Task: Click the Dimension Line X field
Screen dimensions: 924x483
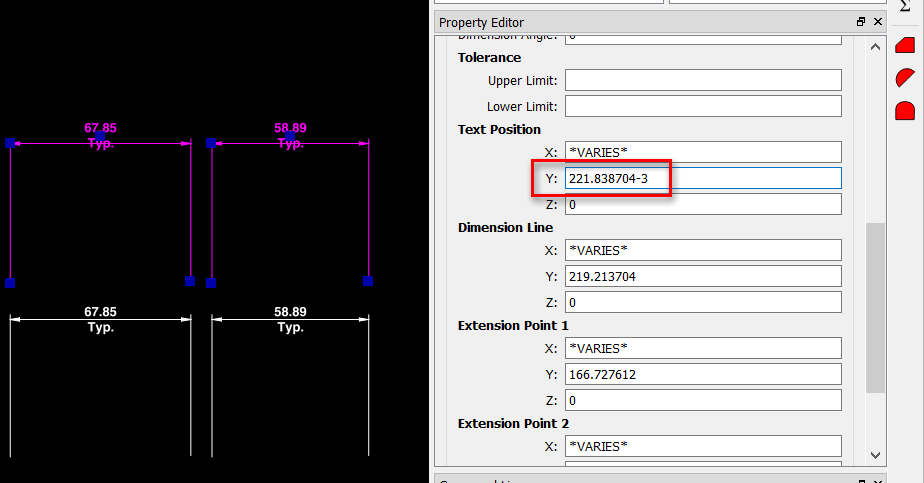Action: pos(703,250)
